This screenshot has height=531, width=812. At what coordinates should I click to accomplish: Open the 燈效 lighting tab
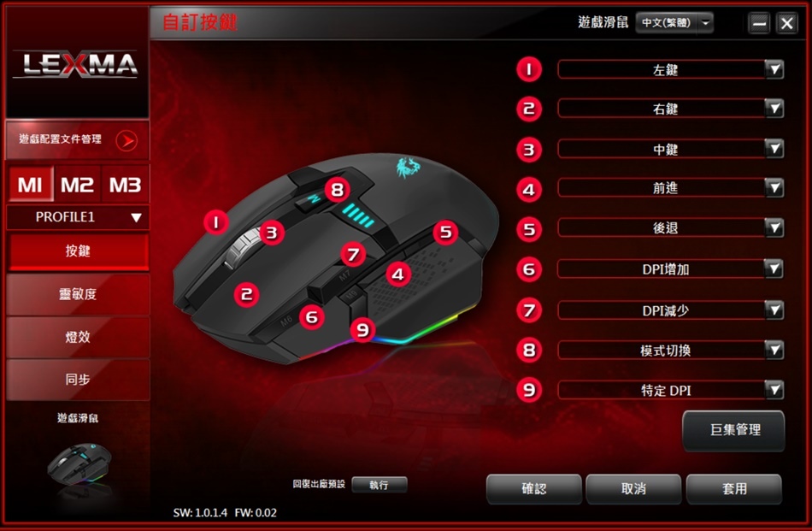78,337
